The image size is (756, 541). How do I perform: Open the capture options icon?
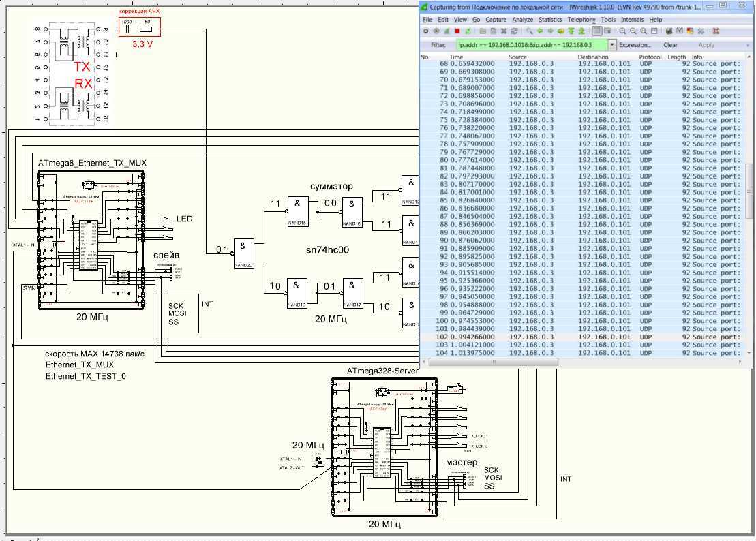[436, 31]
